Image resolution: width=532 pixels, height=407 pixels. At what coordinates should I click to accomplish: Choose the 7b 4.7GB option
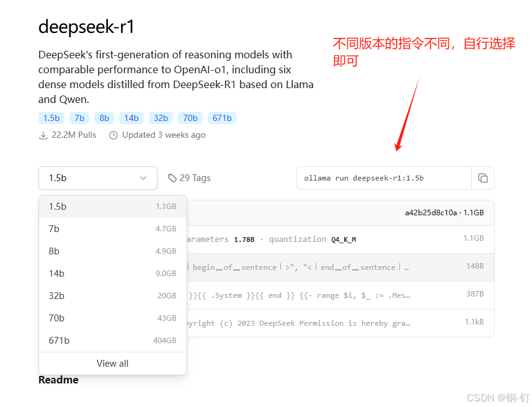click(x=113, y=229)
